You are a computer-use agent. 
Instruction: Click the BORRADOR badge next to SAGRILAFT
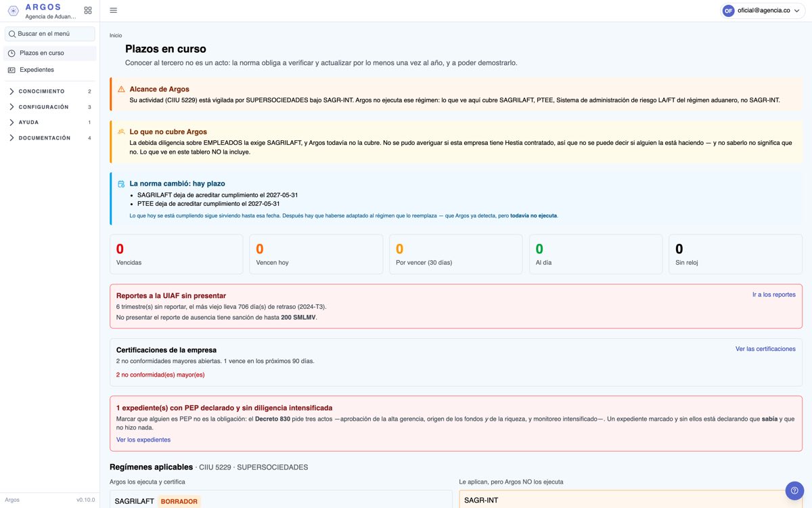click(x=179, y=502)
